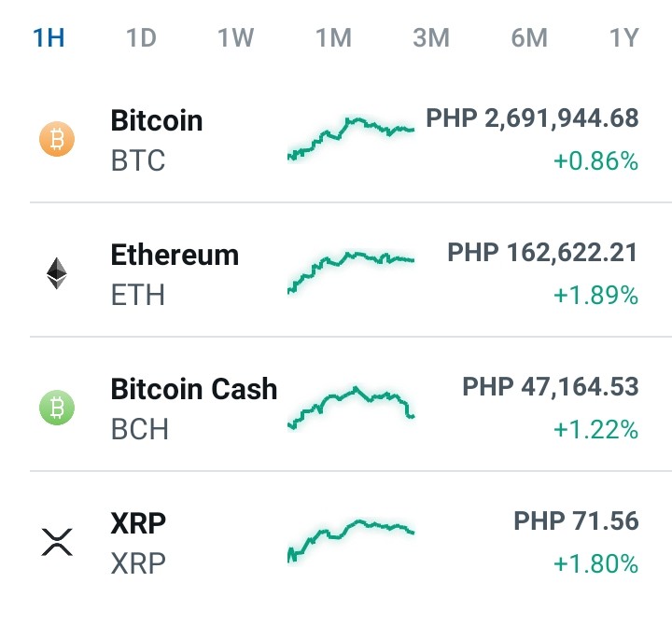Choose the 1M time range
Screen dimensions: 672x624
[x=334, y=37]
